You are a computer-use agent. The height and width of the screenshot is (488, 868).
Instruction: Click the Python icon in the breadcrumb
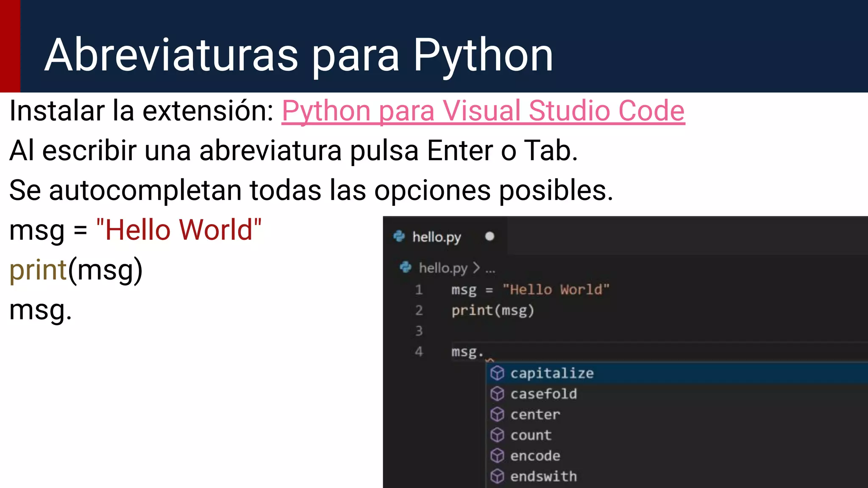(406, 267)
